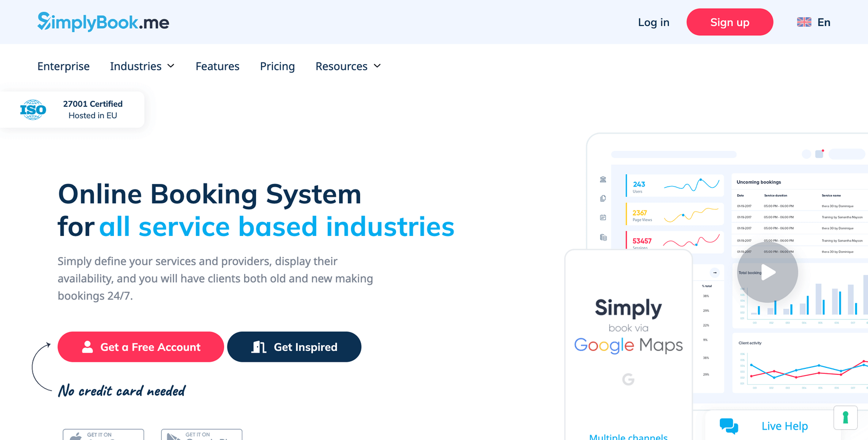Navigate to Pricing
The width and height of the screenshot is (868, 440).
point(277,66)
